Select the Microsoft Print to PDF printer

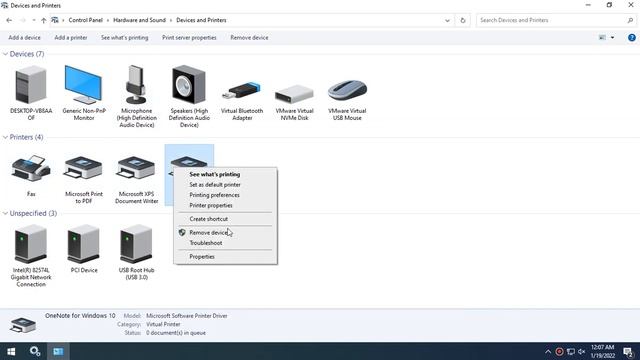(x=83, y=168)
